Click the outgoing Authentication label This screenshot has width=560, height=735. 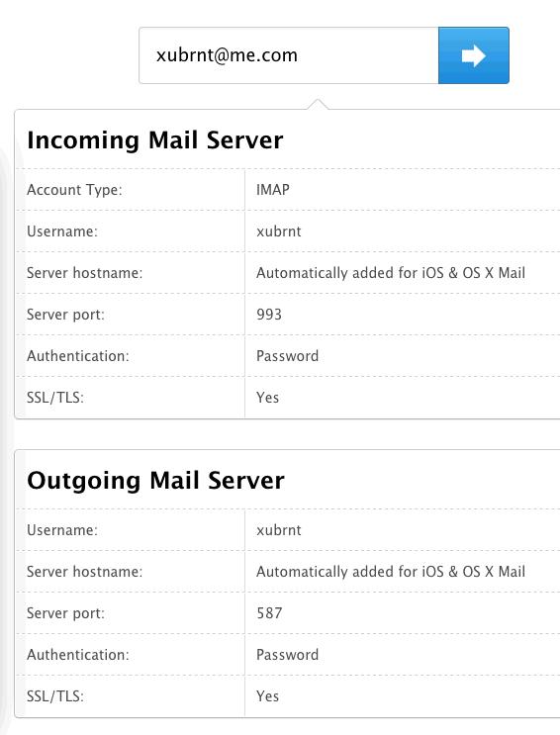(78, 654)
